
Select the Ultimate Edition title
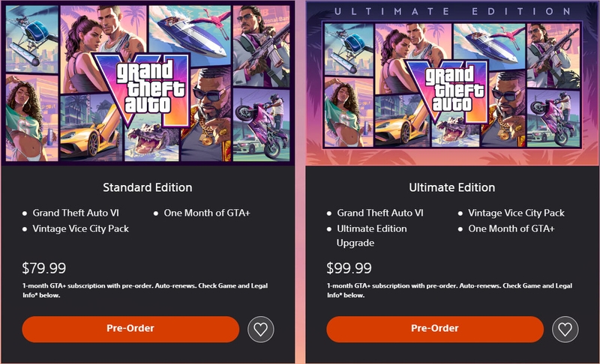pyautogui.click(x=452, y=187)
